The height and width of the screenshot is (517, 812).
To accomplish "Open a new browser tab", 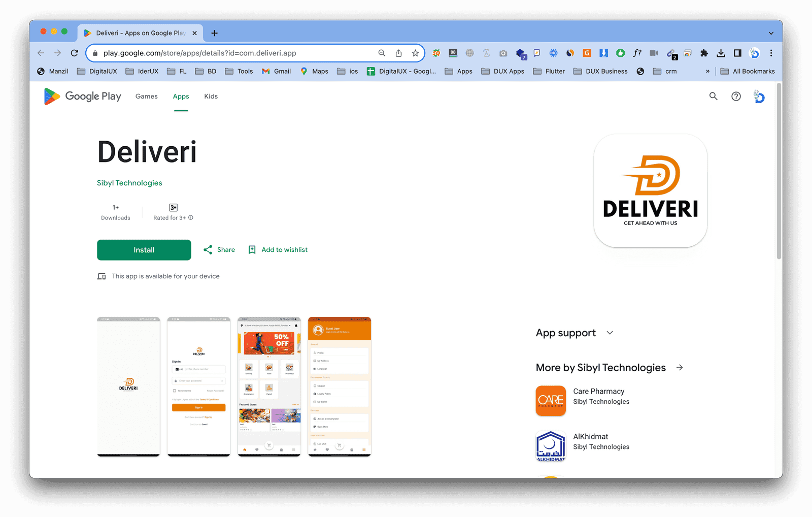I will pos(215,33).
